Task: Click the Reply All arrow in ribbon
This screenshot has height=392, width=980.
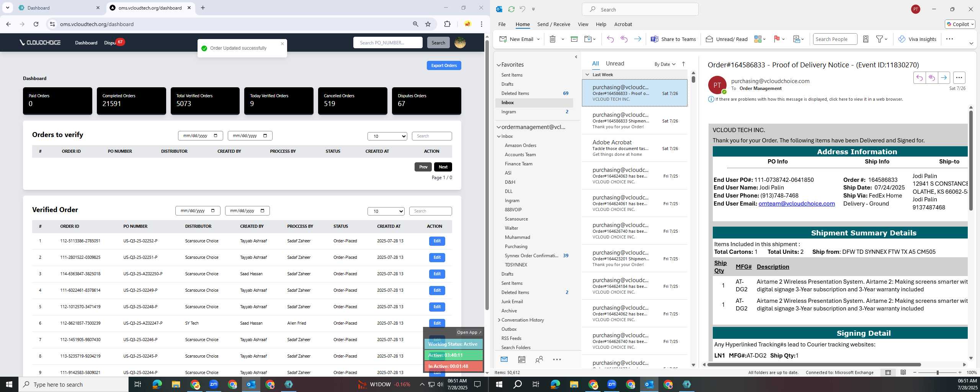Action: click(624, 39)
